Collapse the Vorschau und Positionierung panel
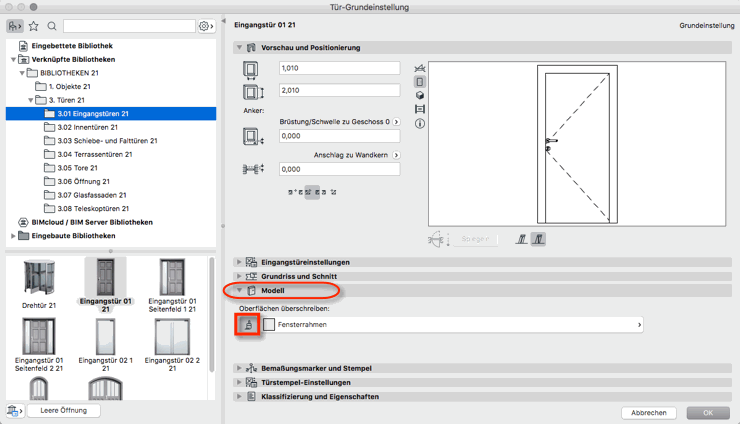 click(239, 48)
